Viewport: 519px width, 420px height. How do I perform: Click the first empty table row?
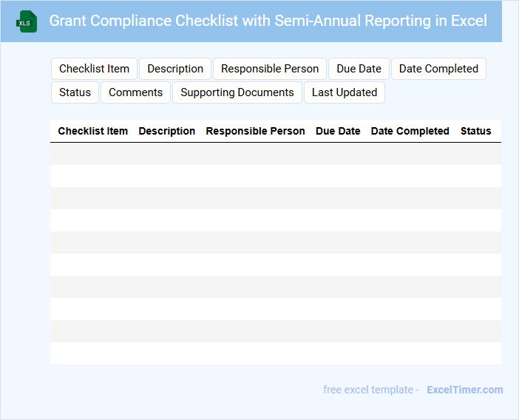(275, 154)
